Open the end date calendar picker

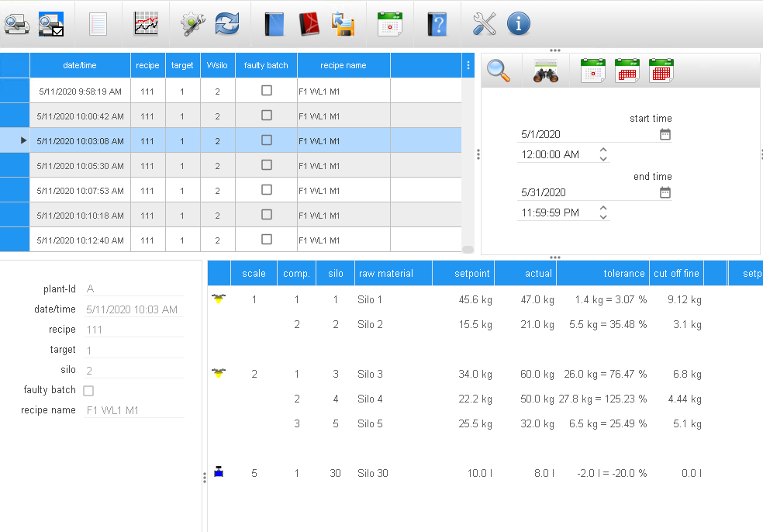point(665,193)
